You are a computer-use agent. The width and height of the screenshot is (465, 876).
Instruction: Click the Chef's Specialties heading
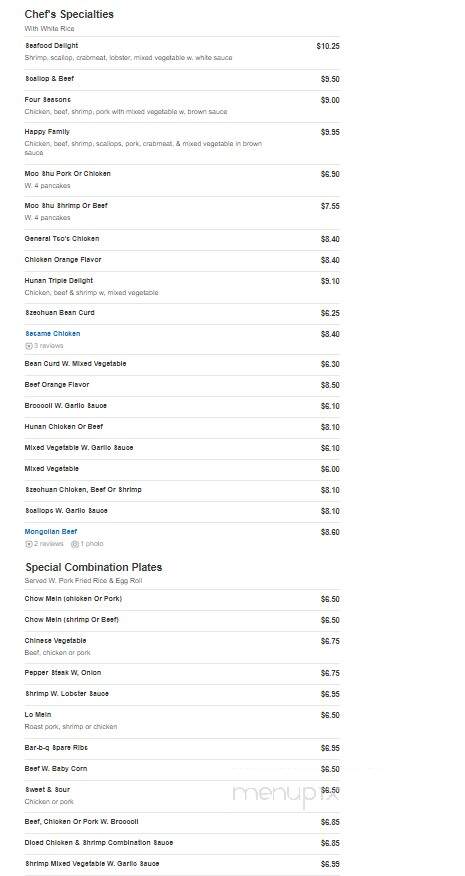point(69,15)
